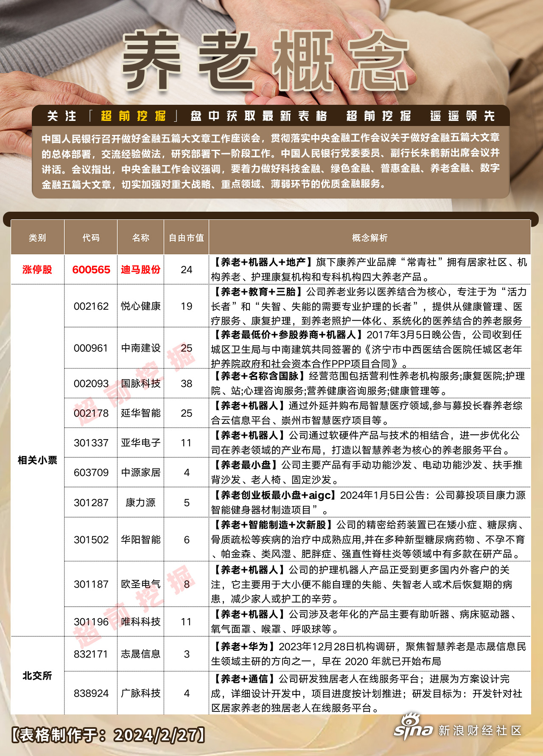
Task: Click the 北交所 category cell
Action: pos(37,676)
